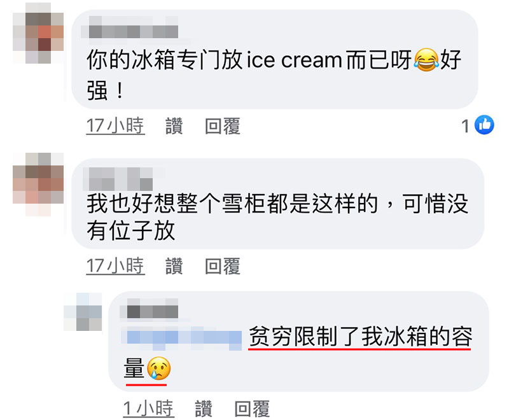The height and width of the screenshot is (420, 509).
Task: Open the second commenter's profile picture
Action: click(38, 185)
